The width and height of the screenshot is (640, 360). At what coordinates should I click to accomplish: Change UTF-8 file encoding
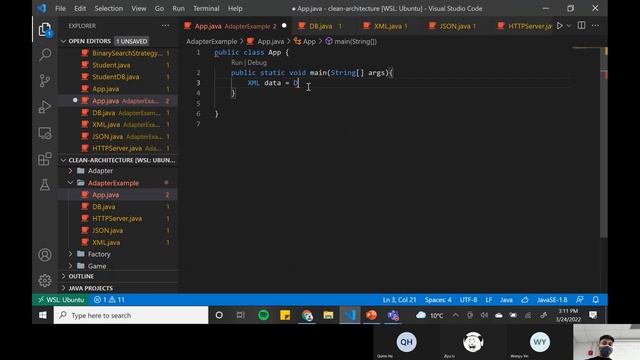(x=468, y=300)
